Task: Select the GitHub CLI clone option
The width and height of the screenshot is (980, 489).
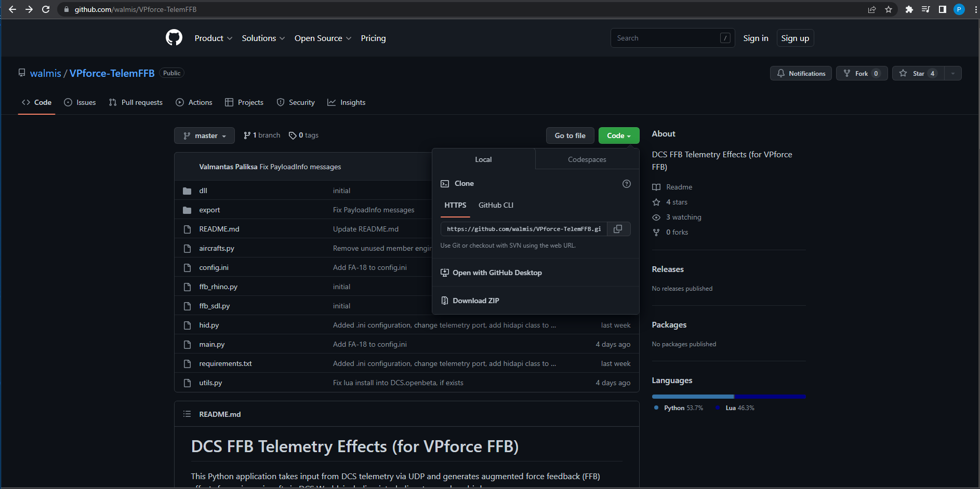Action: (x=496, y=206)
